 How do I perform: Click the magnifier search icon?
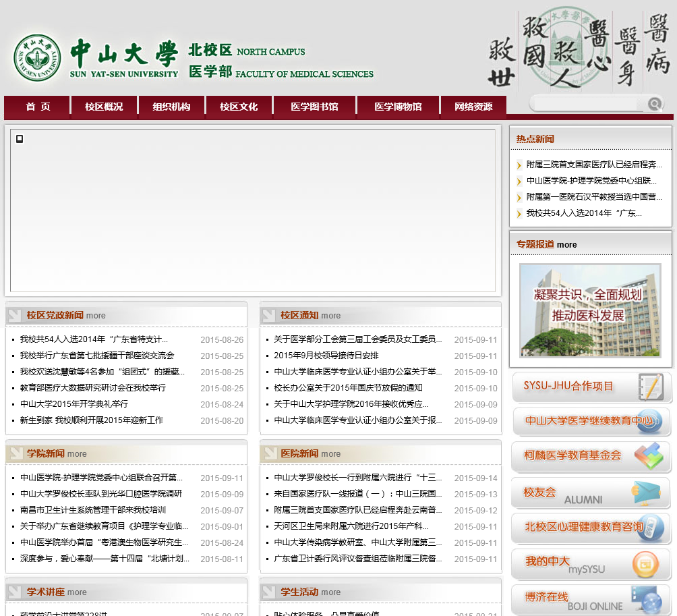[x=655, y=104]
